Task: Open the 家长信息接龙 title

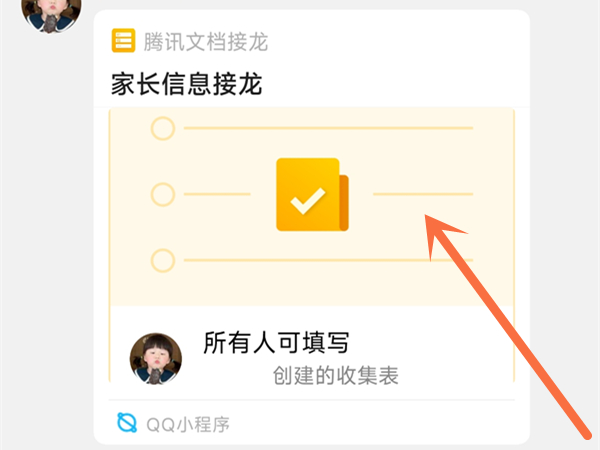Action: 187,84
